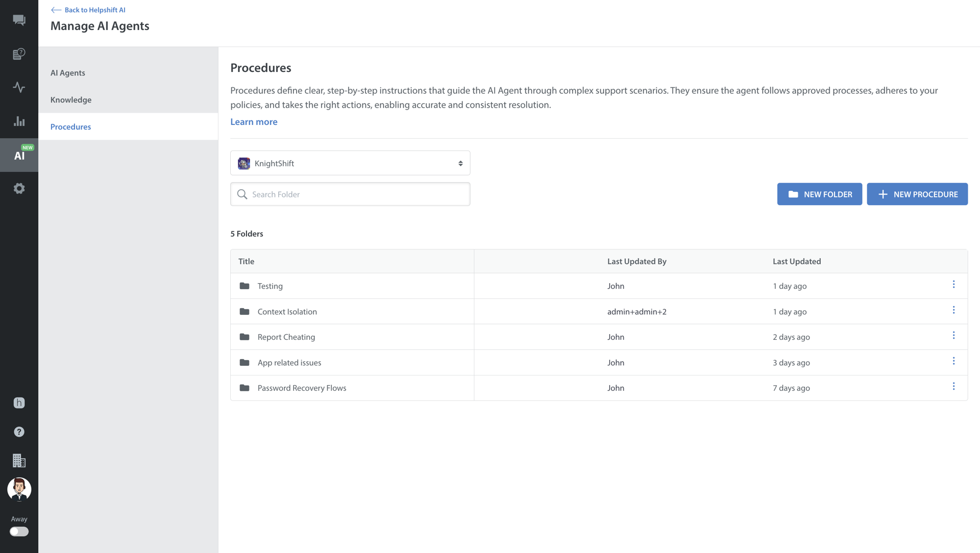Switch to the AI Agents section

[68, 73]
